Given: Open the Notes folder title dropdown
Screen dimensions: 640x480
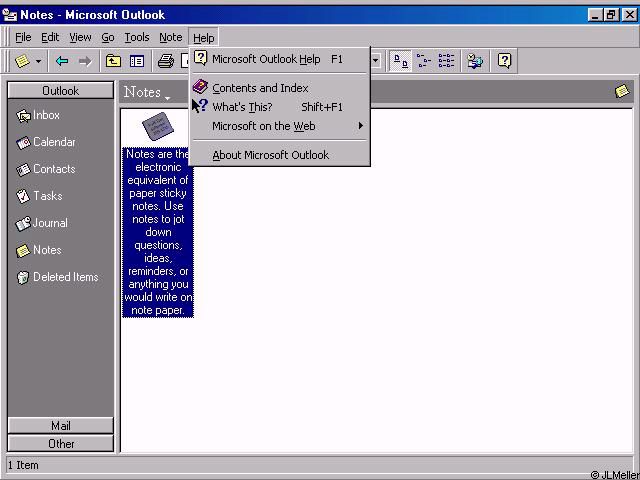Looking at the screenshot, I should point(146,93).
